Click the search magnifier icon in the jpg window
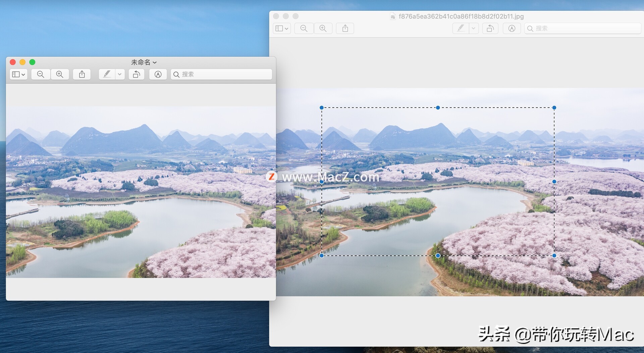644x353 pixels. click(530, 28)
